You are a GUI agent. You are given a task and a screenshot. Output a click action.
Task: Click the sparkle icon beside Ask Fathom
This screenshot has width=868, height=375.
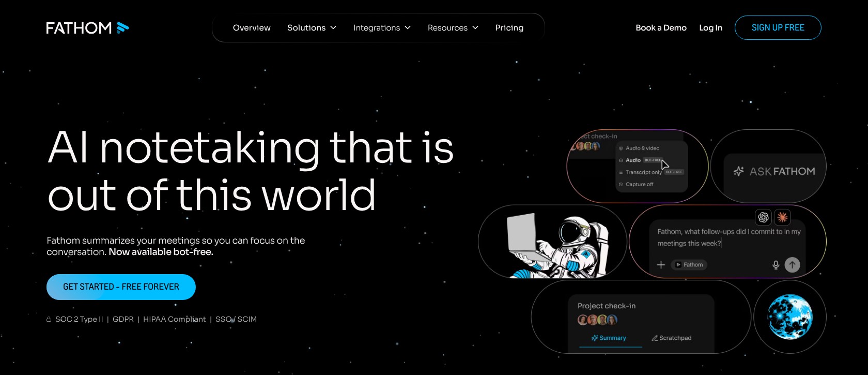(739, 171)
